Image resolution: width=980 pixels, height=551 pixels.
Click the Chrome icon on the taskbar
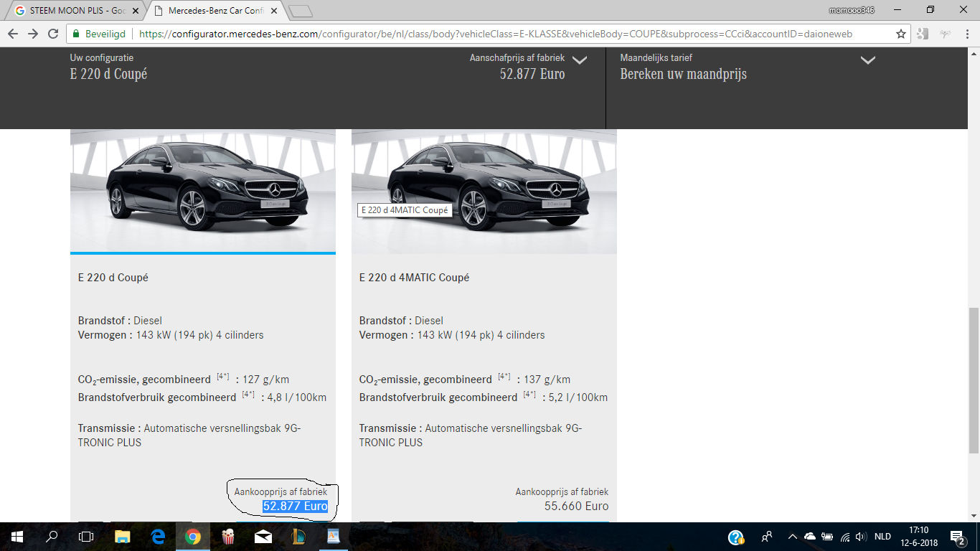click(x=193, y=537)
